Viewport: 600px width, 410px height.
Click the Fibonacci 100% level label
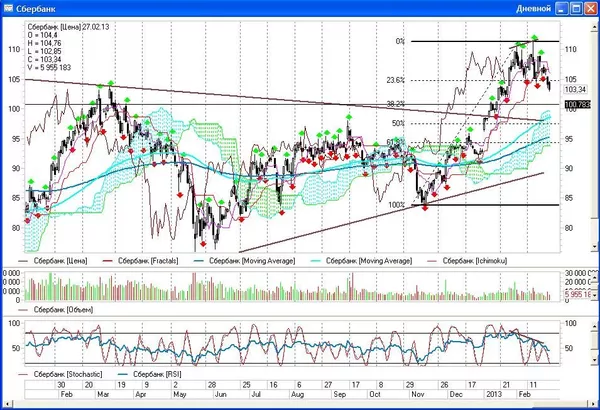pyautogui.click(x=396, y=205)
